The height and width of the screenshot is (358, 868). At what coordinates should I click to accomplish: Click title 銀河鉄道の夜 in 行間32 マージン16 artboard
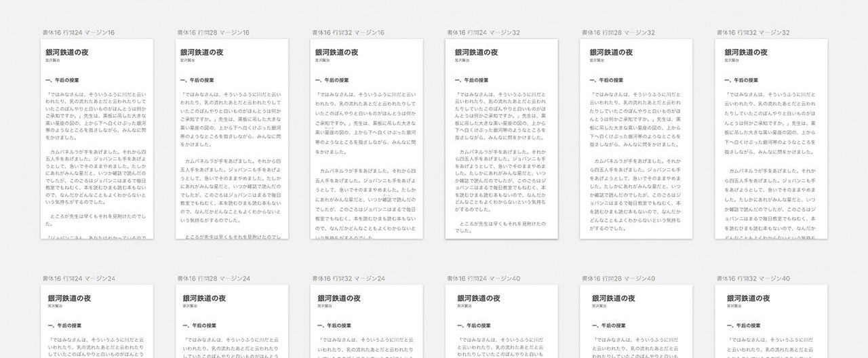pos(336,52)
